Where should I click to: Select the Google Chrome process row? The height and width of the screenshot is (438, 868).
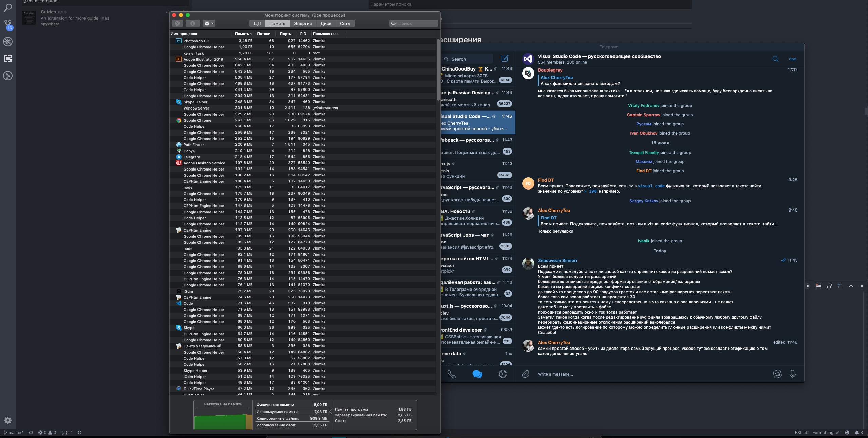click(x=303, y=120)
